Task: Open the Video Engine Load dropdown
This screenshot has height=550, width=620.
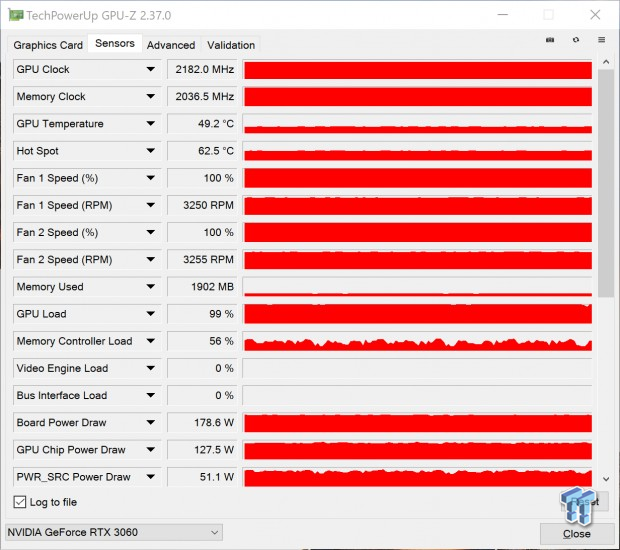Action: (150, 368)
